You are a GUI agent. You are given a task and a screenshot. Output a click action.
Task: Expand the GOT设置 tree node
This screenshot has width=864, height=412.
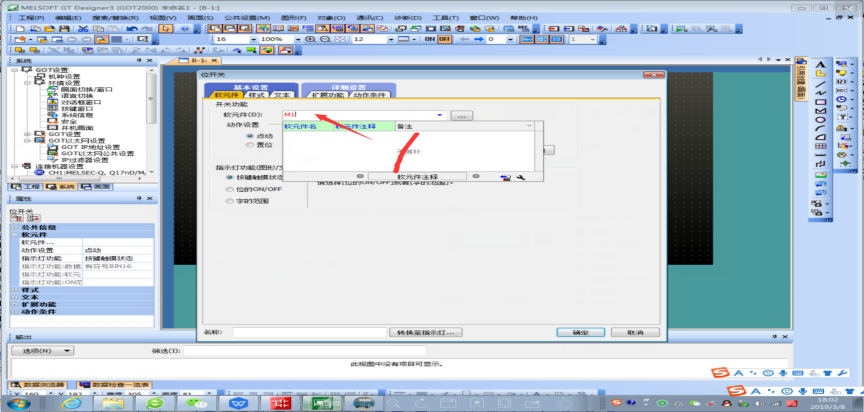pyautogui.click(x=26, y=133)
